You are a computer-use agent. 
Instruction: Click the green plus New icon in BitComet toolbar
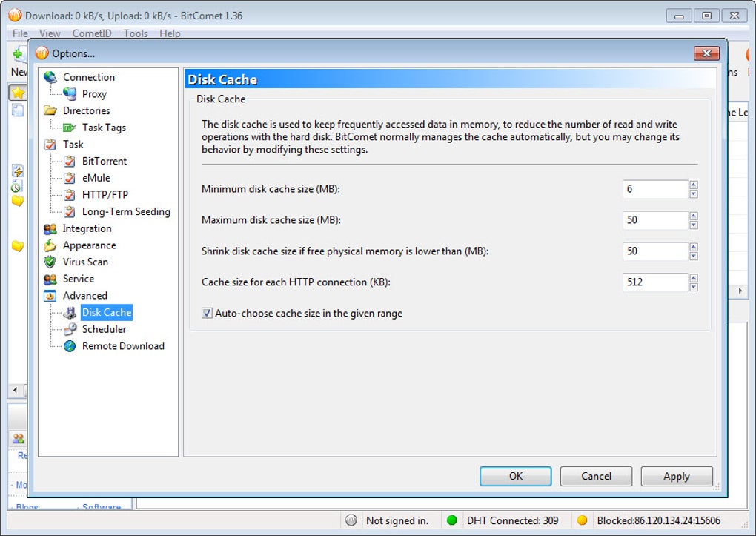click(x=18, y=53)
